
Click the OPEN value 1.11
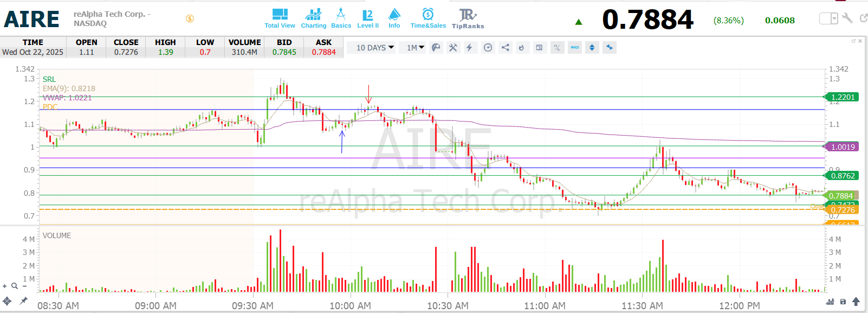pyautogui.click(x=87, y=52)
